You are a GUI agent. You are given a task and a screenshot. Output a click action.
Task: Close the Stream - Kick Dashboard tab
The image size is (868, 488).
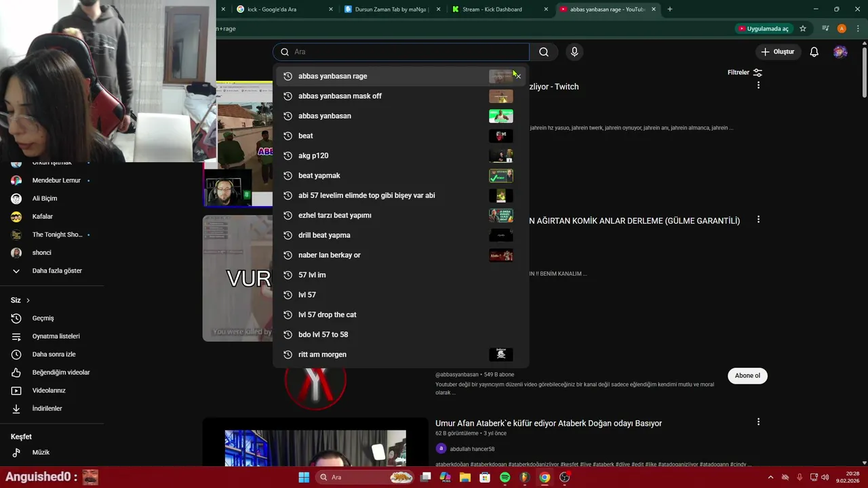point(546,9)
